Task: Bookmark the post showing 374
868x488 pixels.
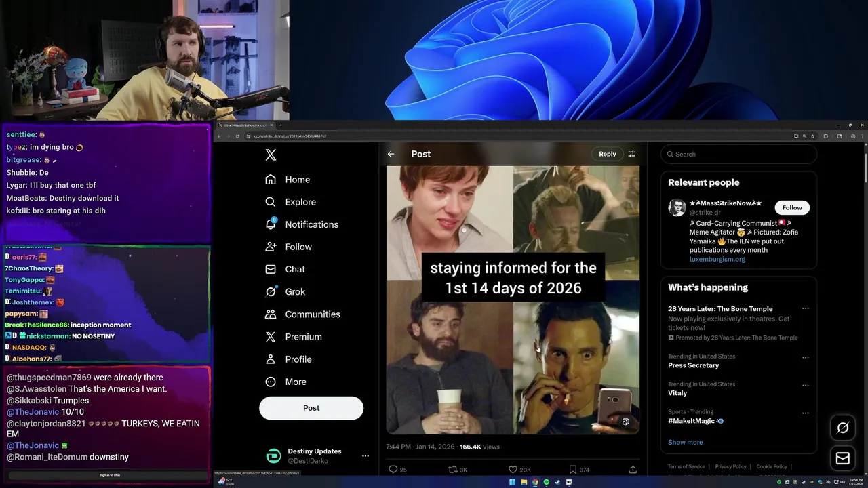Action: (x=578, y=469)
